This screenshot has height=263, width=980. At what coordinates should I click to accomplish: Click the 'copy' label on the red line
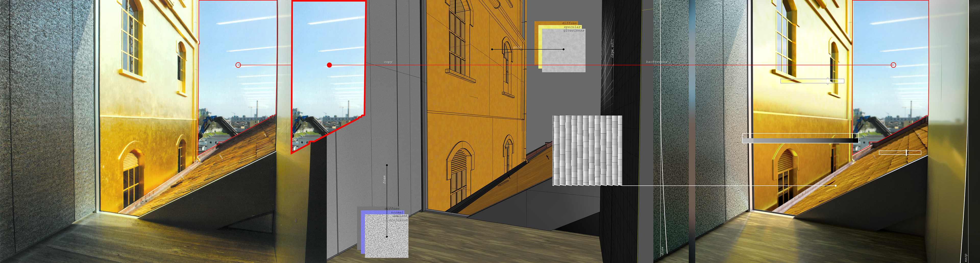388,62
